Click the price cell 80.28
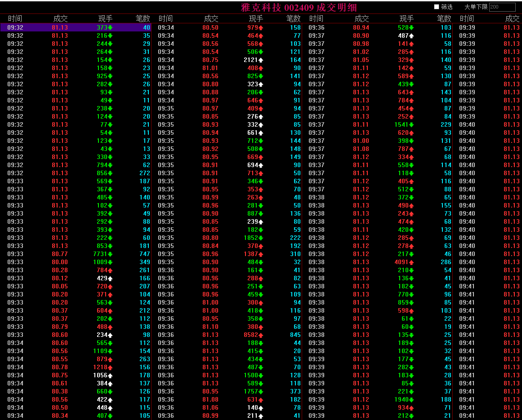 (x=60, y=270)
